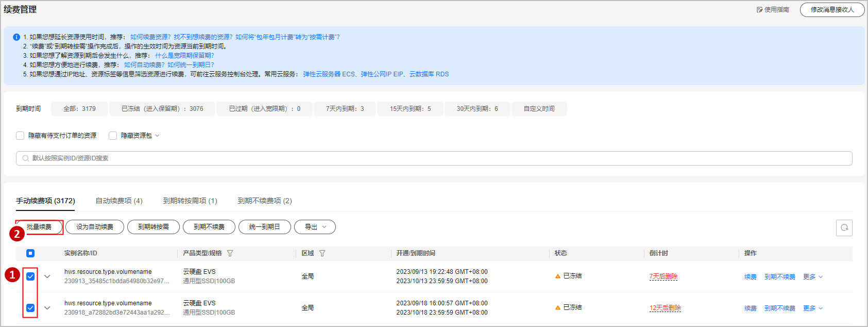Open the 什么是宽限期保留期? link
868x327 pixels.
coord(184,56)
